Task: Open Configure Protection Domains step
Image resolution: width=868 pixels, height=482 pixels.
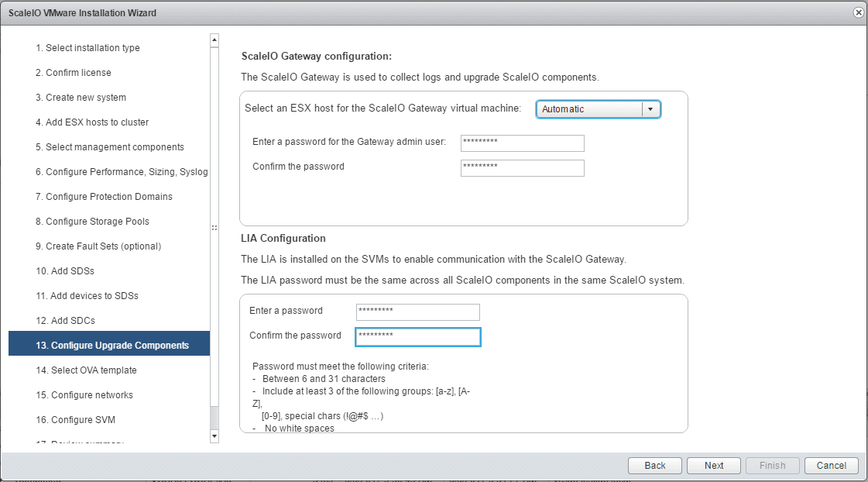Action: pyautogui.click(x=104, y=197)
